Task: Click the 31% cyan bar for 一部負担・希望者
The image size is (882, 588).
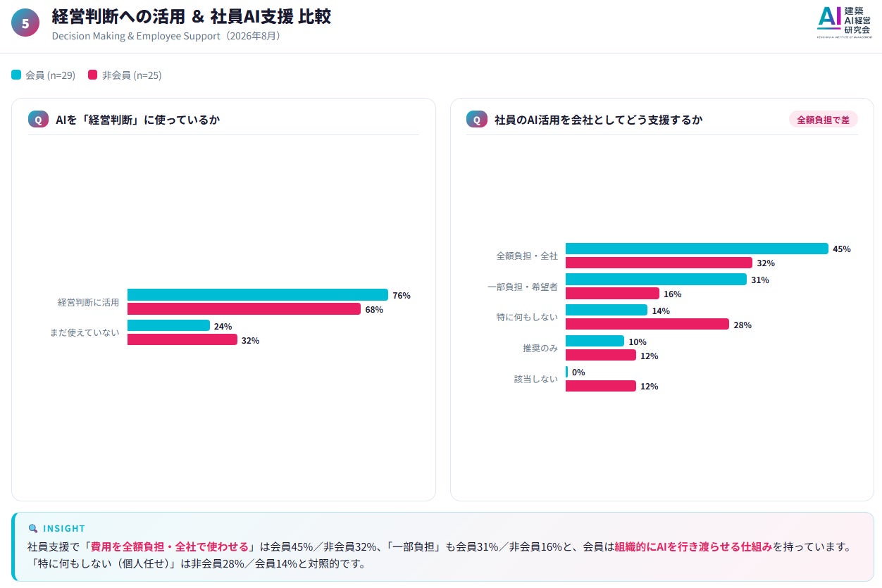Action: tap(656, 280)
